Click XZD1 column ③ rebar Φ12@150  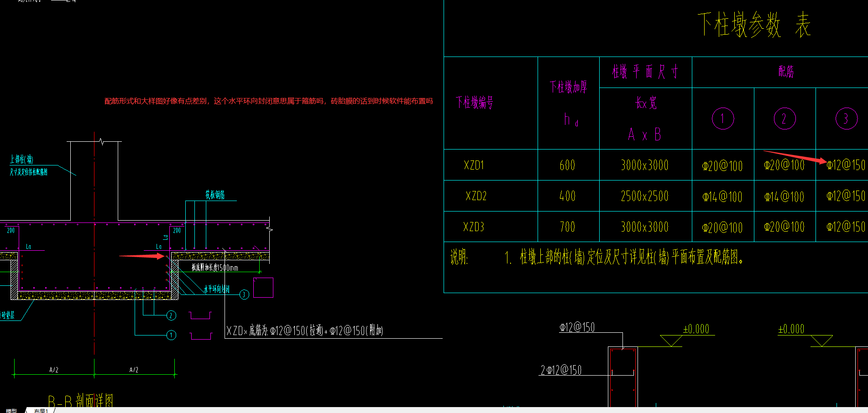coord(846,165)
